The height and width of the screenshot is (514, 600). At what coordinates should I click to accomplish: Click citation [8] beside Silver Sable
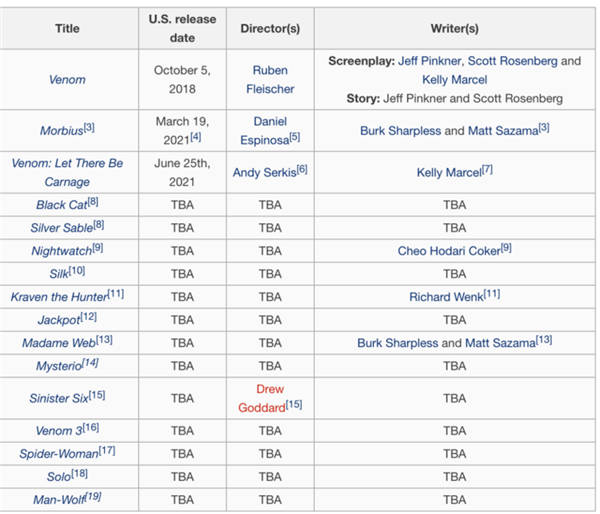coord(99,224)
